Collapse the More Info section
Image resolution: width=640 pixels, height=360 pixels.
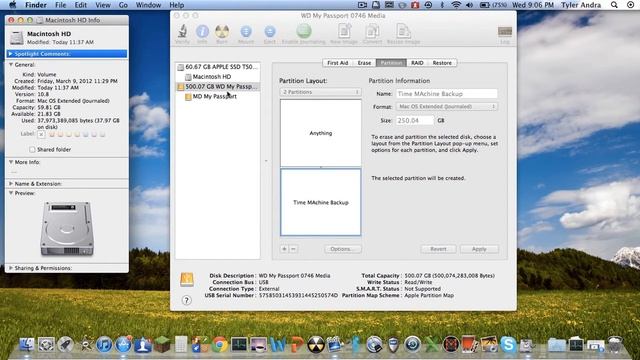(x=11, y=162)
